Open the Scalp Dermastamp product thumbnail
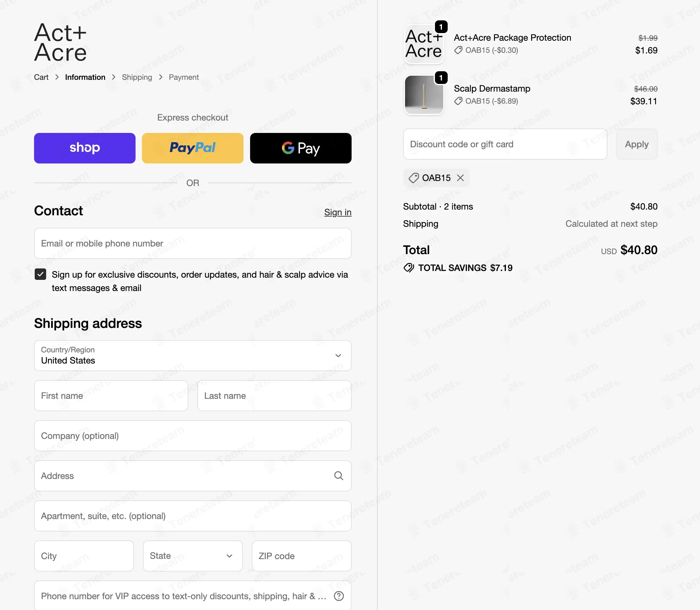This screenshot has width=700, height=610. coord(424,95)
